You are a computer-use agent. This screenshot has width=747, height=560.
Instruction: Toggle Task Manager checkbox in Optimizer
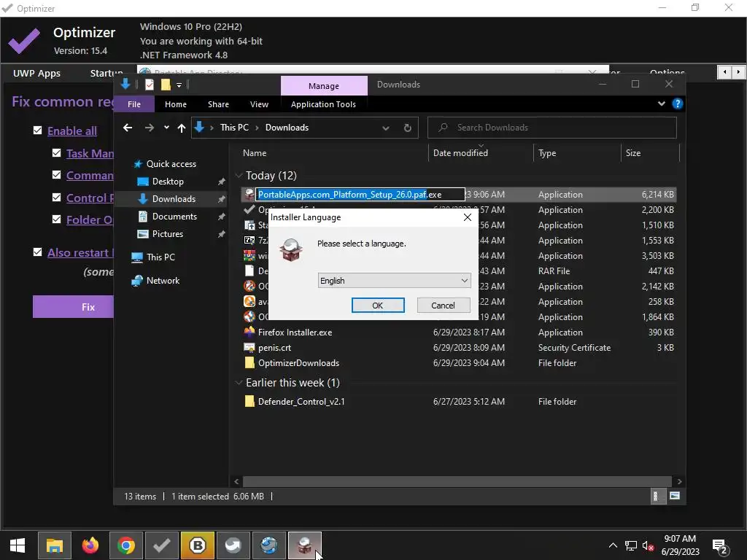(x=56, y=153)
